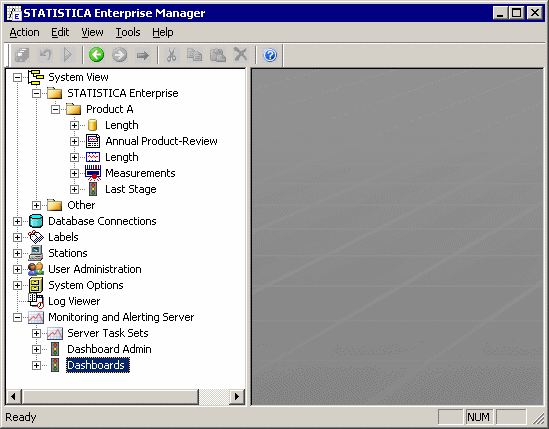Image resolution: width=549 pixels, height=429 pixels.
Task: Open the Tools menu
Action: click(128, 32)
